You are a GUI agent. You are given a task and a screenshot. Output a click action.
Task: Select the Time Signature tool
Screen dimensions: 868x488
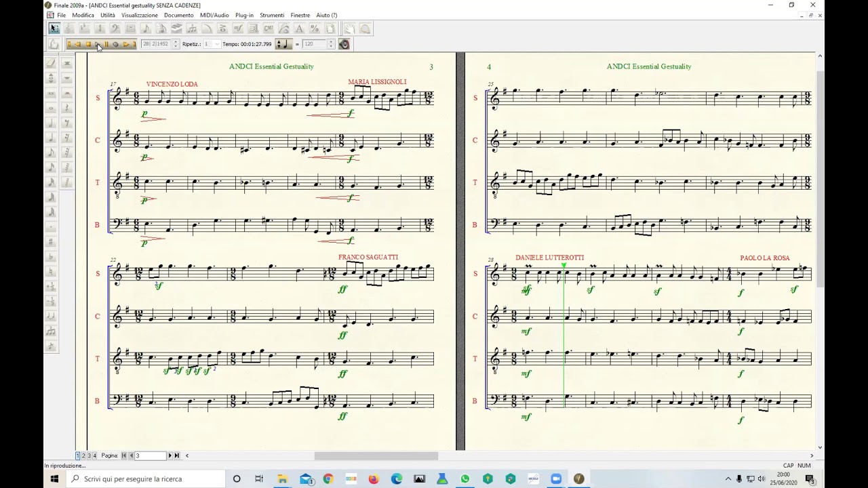coord(100,28)
